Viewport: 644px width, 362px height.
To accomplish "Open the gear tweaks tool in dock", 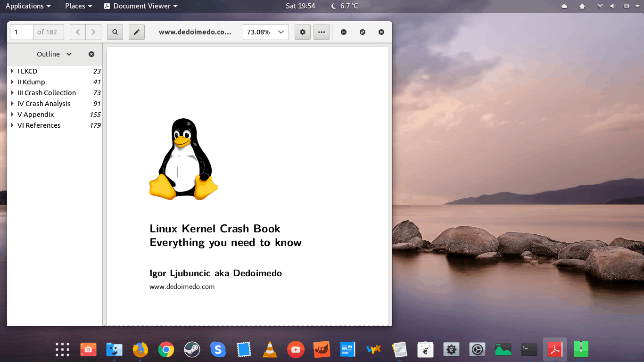I will click(x=451, y=349).
